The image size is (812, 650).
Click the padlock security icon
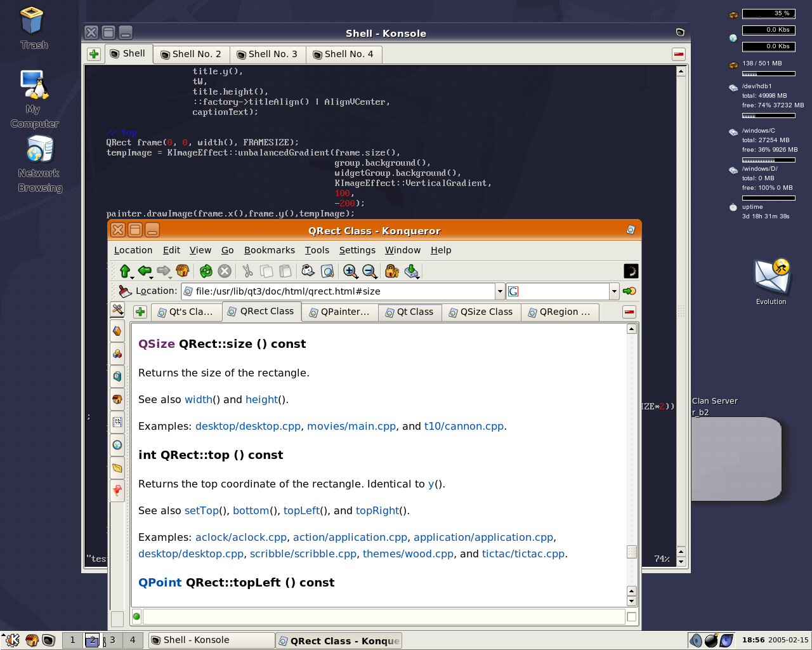click(x=392, y=271)
